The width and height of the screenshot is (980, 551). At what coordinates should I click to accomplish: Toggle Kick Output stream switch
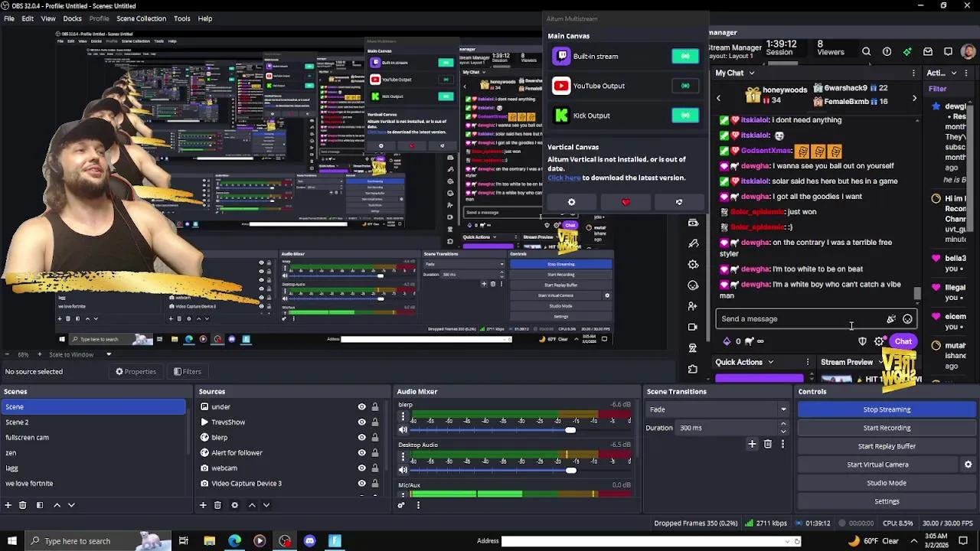click(685, 116)
